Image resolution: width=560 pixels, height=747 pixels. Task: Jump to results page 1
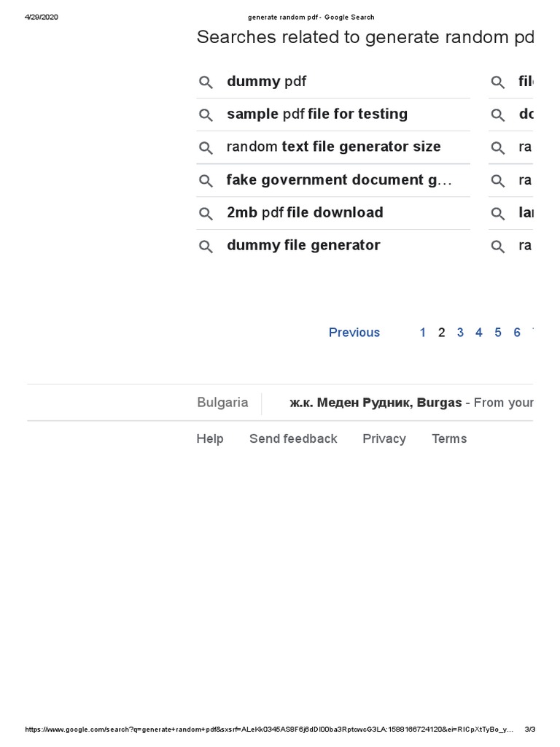pos(423,333)
